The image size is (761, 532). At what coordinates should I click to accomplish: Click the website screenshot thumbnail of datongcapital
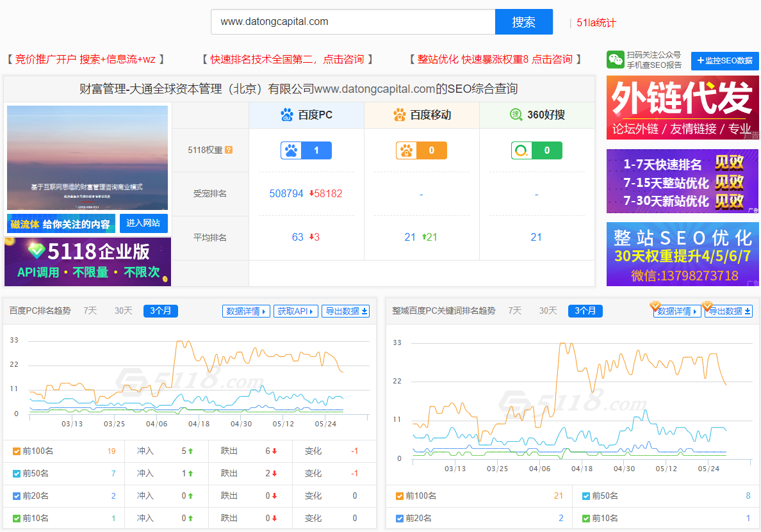tap(87, 158)
